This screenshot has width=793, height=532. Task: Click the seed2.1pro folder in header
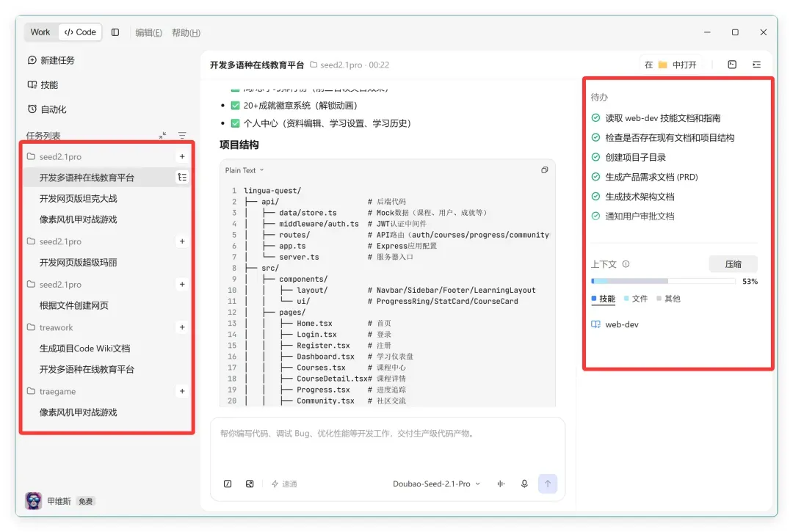tap(336, 65)
